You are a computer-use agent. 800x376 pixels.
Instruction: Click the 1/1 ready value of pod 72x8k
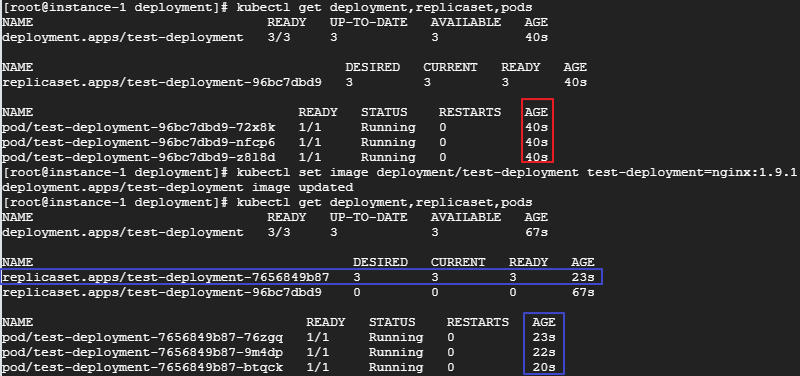(310, 127)
